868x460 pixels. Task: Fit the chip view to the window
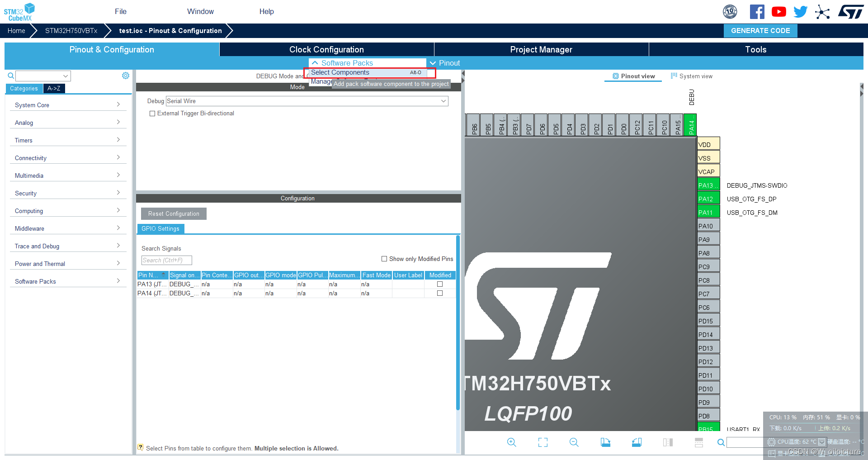tap(543, 442)
